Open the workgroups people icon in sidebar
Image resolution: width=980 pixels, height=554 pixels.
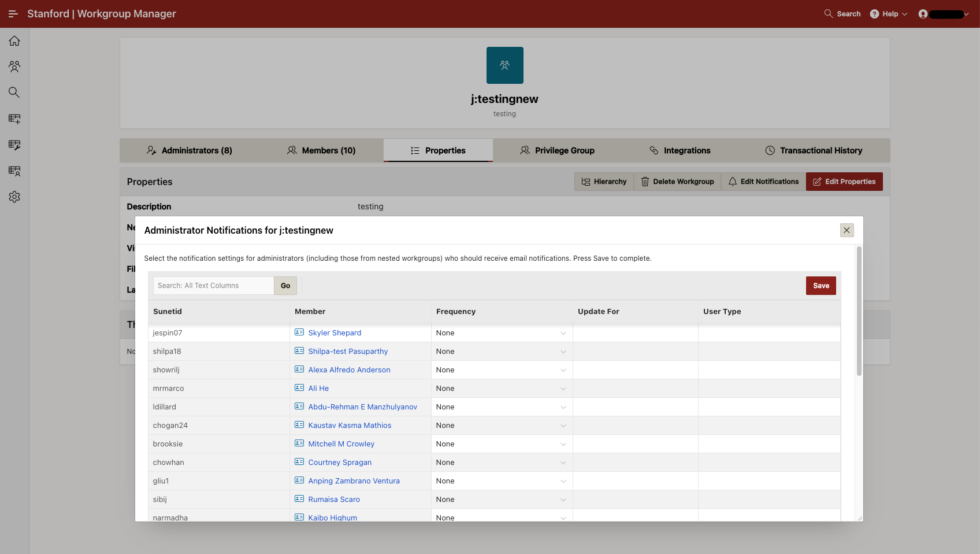tap(14, 67)
